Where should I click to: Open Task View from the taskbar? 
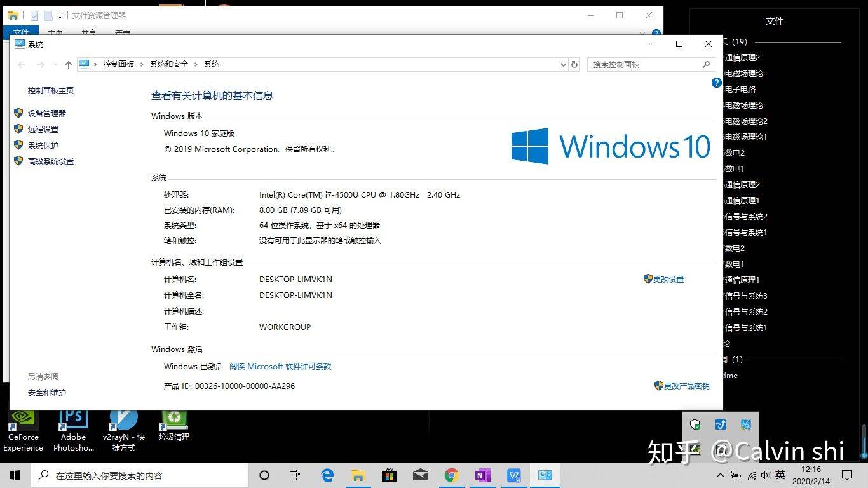click(x=295, y=475)
